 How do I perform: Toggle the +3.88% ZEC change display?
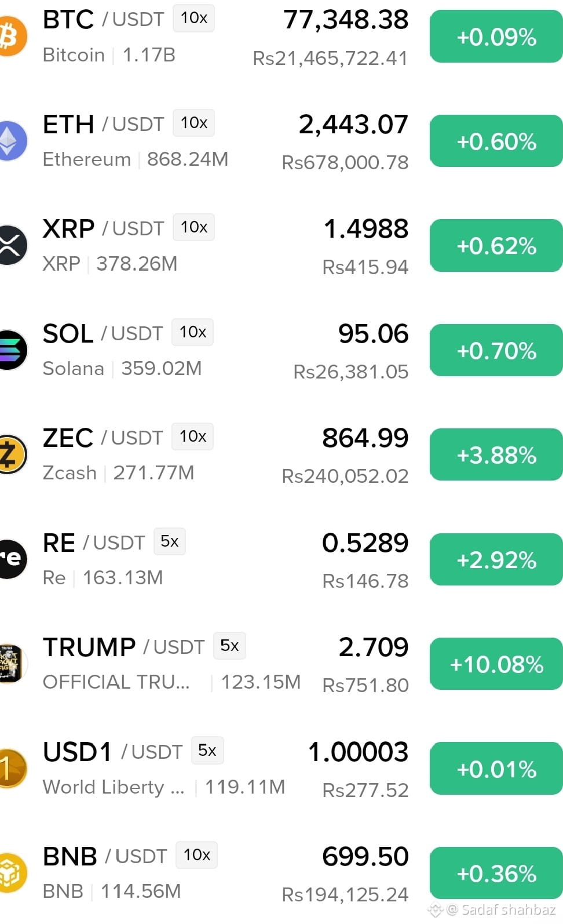(x=496, y=455)
